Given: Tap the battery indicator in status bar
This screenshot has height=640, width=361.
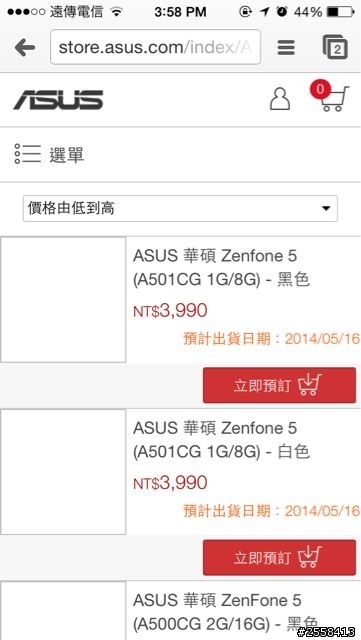Looking at the screenshot, I should (x=340, y=12).
